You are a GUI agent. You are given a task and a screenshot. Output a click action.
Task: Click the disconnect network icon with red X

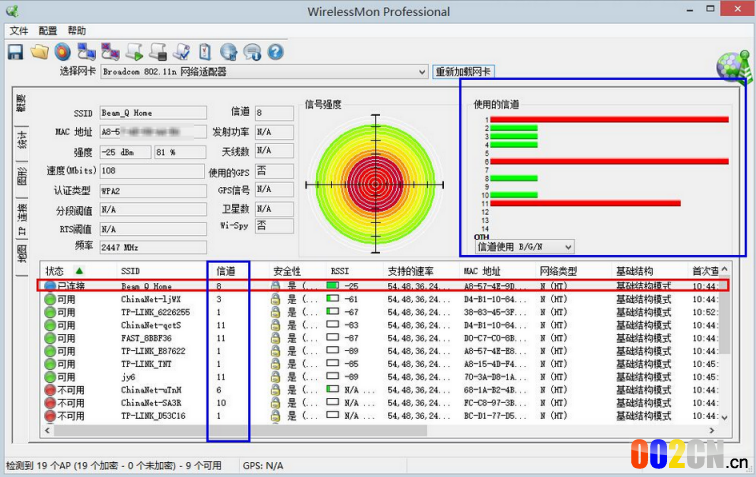coord(110,52)
